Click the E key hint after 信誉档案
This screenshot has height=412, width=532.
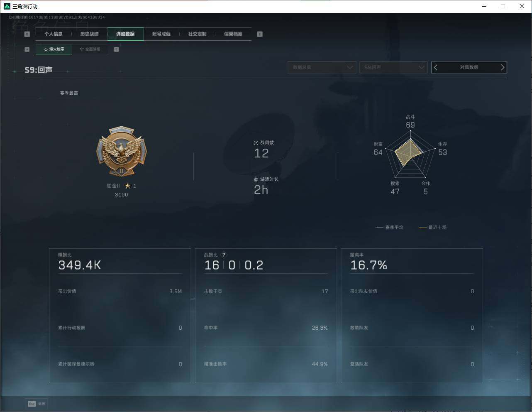(x=260, y=34)
